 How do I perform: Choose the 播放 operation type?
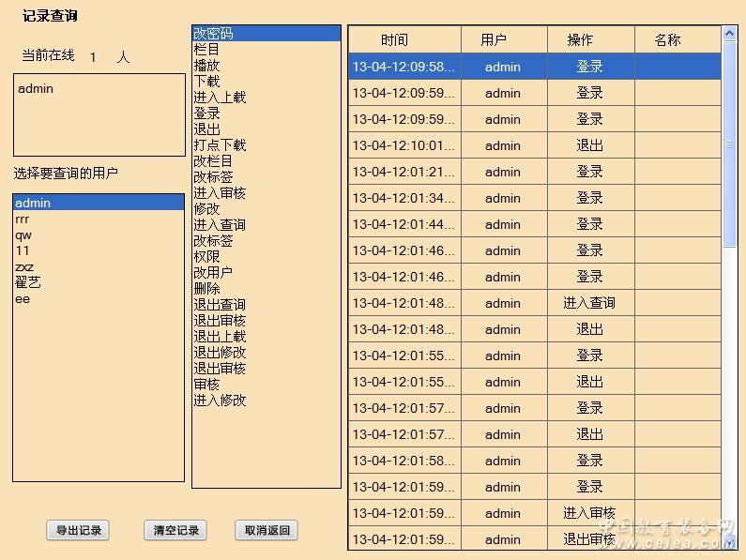206,66
